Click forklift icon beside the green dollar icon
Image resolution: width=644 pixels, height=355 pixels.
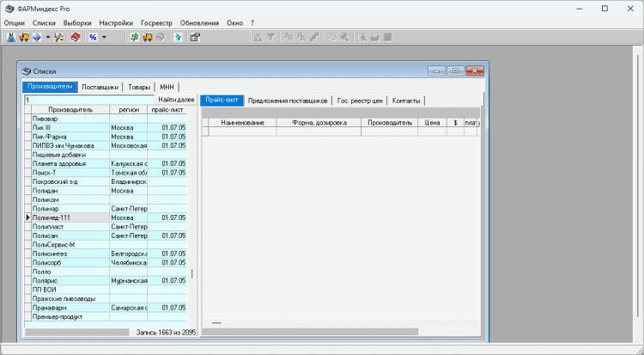[x=147, y=37]
